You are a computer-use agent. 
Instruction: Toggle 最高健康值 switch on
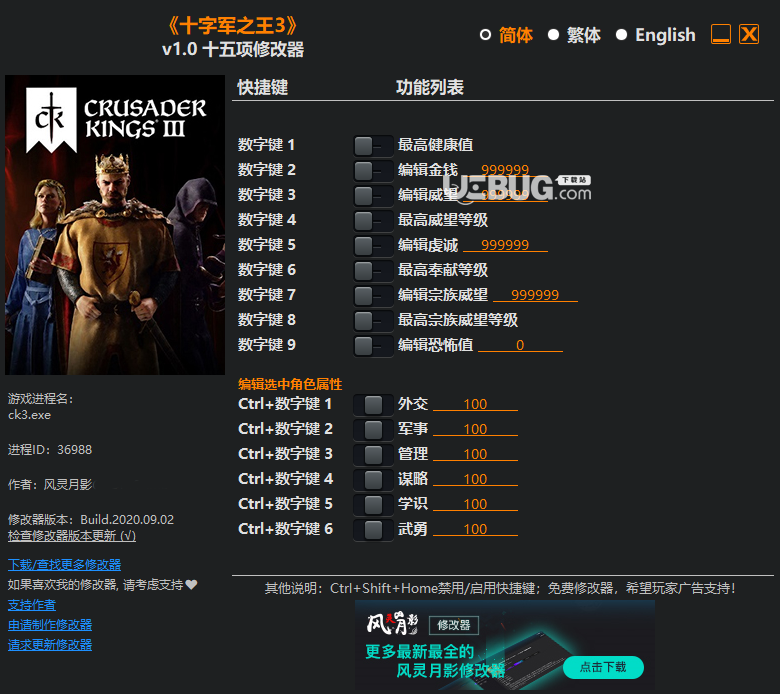(373, 146)
